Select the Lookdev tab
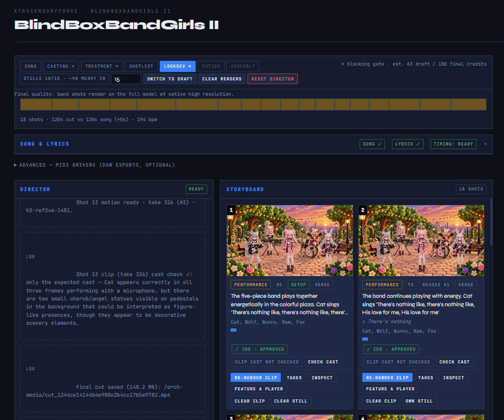The image size is (504, 420). coord(177,66)
